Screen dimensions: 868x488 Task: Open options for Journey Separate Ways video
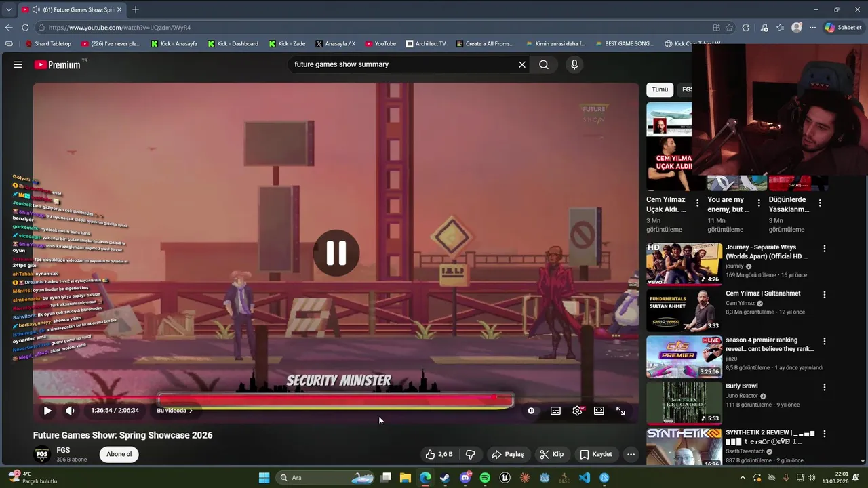825,249
